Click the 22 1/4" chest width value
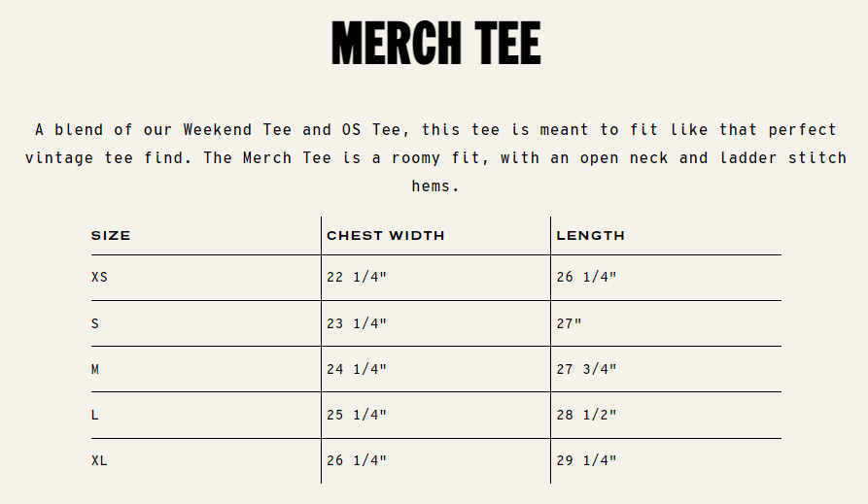Image resolution: width=868 pixels, height=504 pixels. (357, 278)
